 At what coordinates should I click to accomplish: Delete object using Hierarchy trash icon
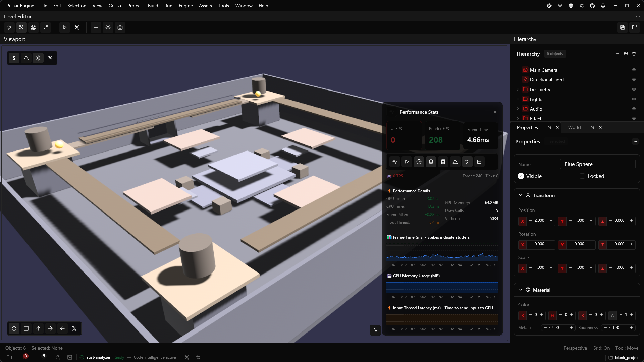634,54
